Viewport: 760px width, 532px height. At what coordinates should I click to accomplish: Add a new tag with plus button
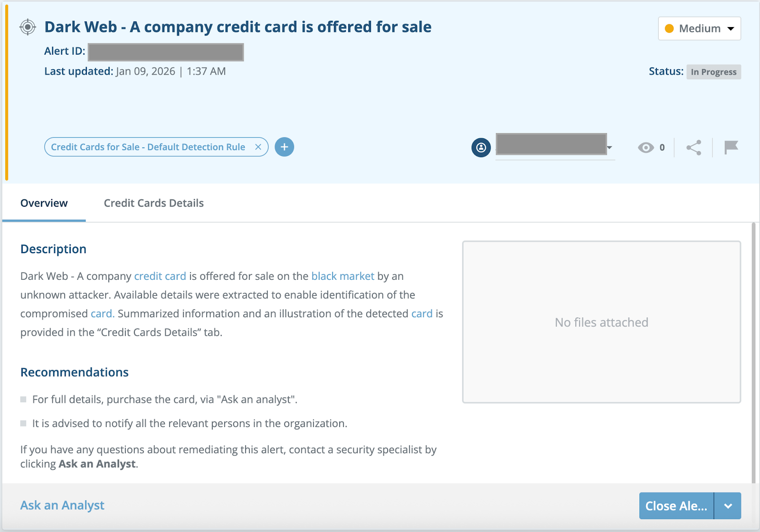tap(284, 147)
